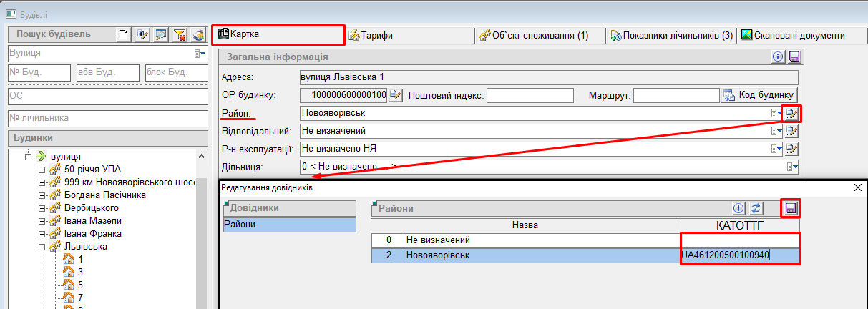868x309 pixels.
Task: Save the Загальна інформація card
Action: click(794, 57)
